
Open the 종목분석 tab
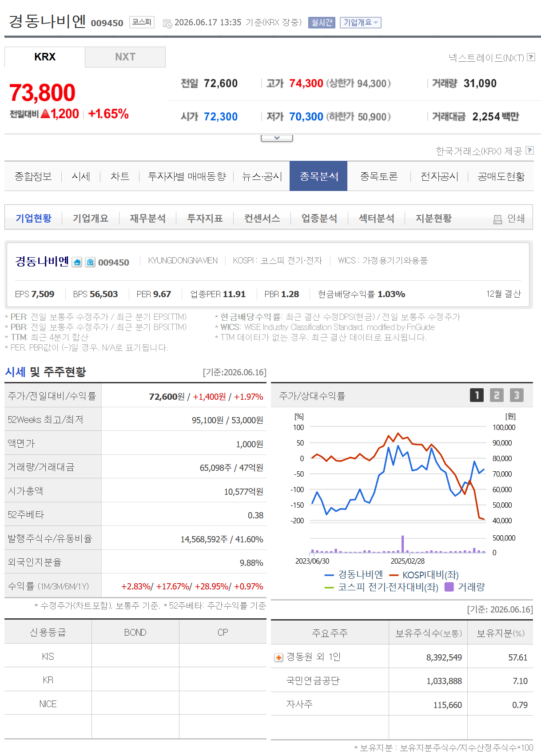tap(318, 176)
